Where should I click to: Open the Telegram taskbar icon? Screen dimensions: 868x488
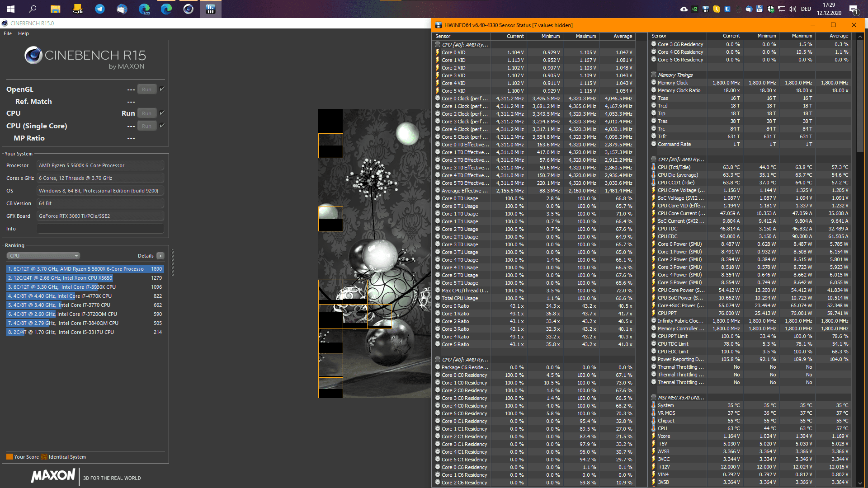pos(99,9)
